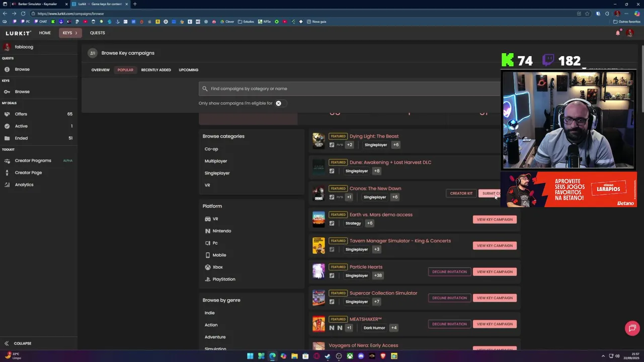Filter by Co-op category
Screen dimensions: 644x362
coord(211,149)
